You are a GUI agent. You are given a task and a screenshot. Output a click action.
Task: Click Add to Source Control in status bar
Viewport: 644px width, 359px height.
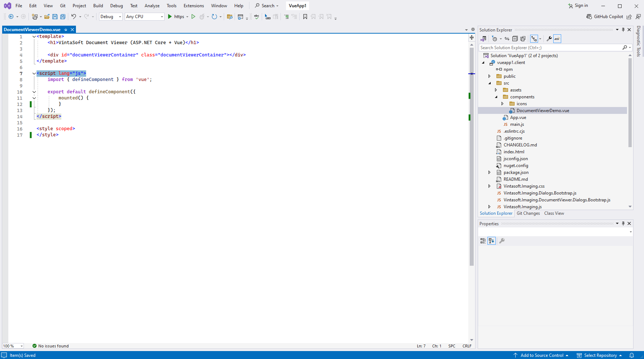[541, 355]
